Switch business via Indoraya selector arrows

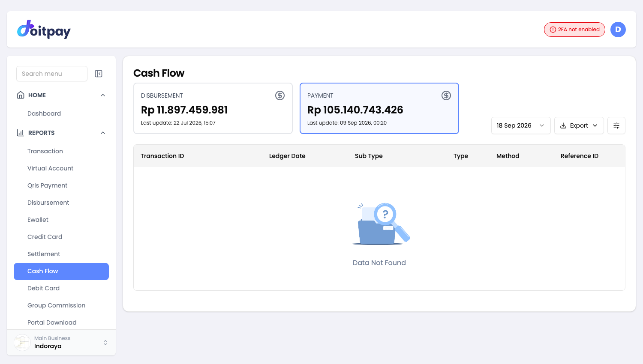(105, 343)
